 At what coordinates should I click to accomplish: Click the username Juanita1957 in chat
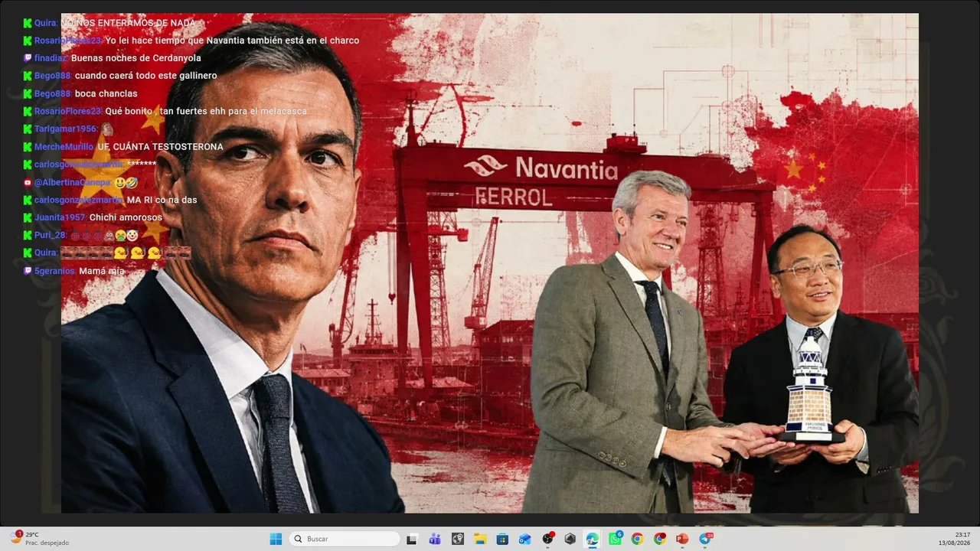[60, 217]
